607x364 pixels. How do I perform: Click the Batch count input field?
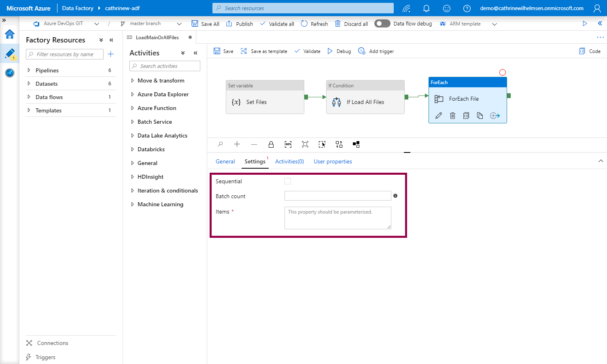(337, 196)
